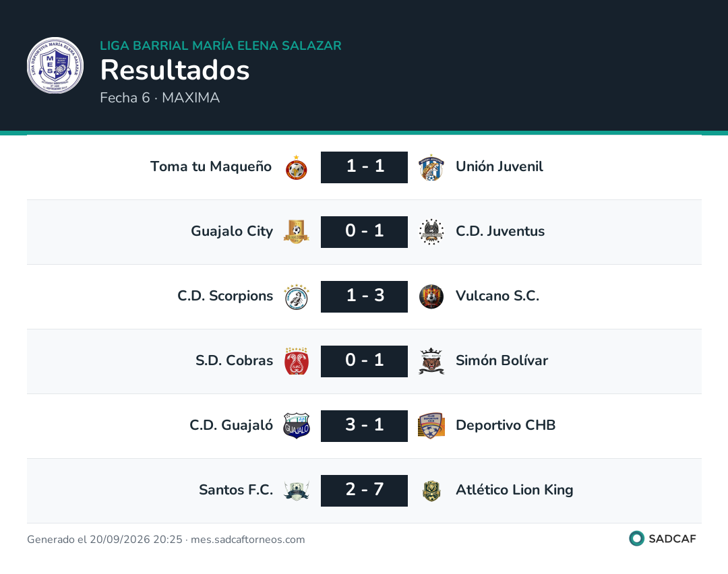Click the SADCAF logo icon

click(x=636, y=538)
